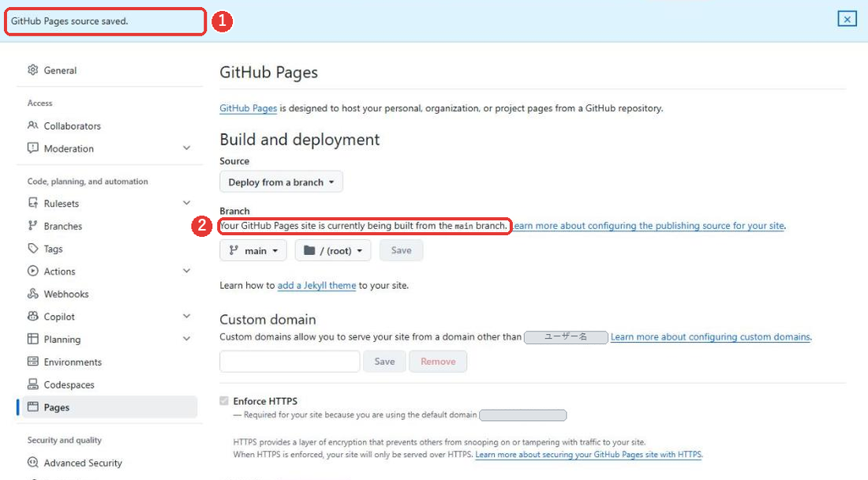Viewport: 868px width, 480px height.
Task: Click the Environments server icon
Action: (x=32, y=362)
